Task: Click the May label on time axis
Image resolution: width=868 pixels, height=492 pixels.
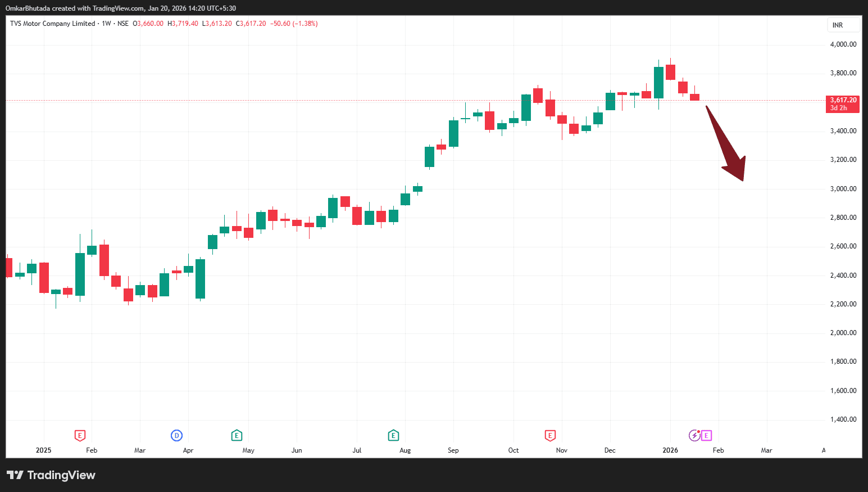Action: click(248, 450)
